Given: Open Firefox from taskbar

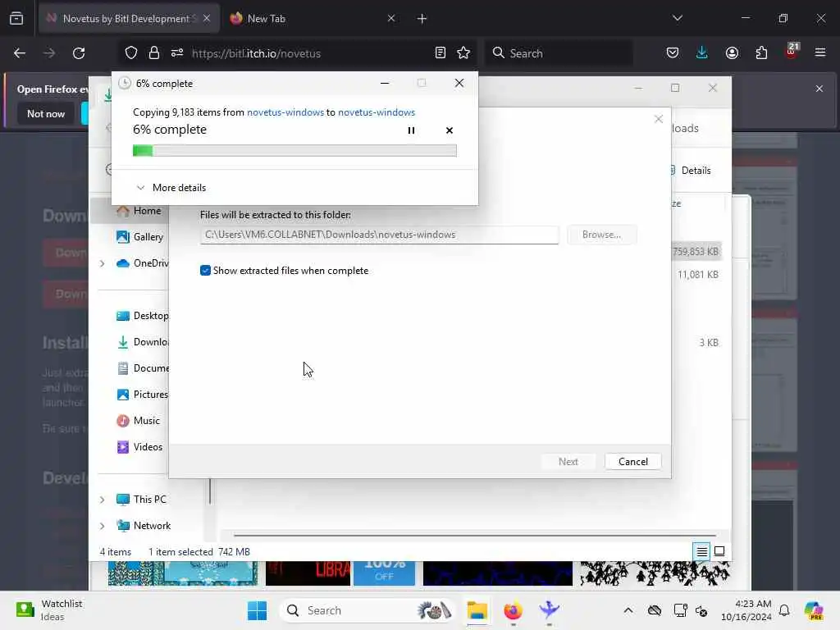Looking at the screenshot, I should pos(513,610).
